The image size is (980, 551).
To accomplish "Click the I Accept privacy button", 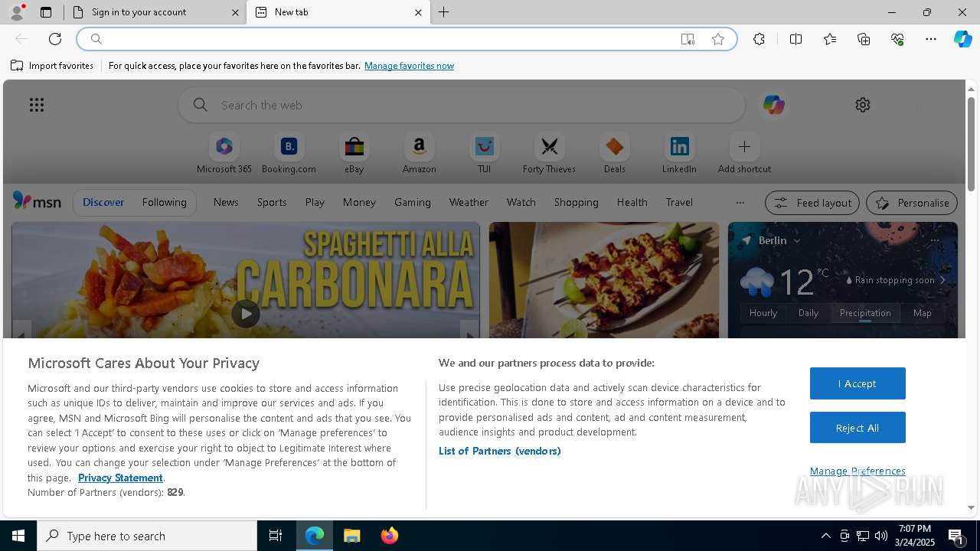I will [857, 383].
